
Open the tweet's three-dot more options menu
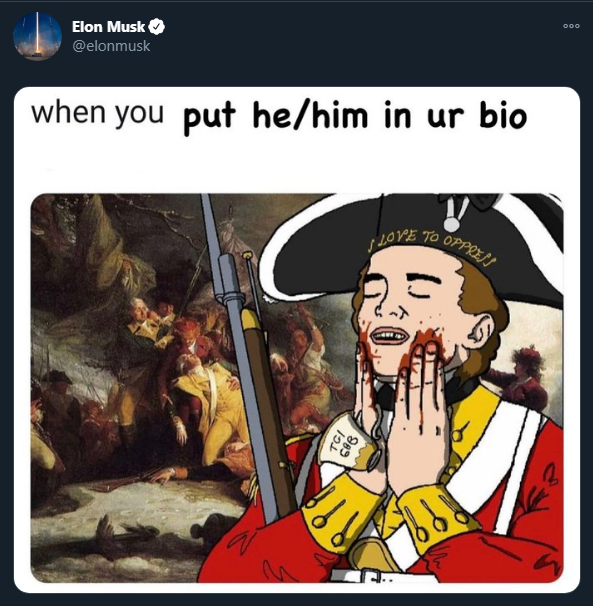pyautogui.click(x=571, y=26)
